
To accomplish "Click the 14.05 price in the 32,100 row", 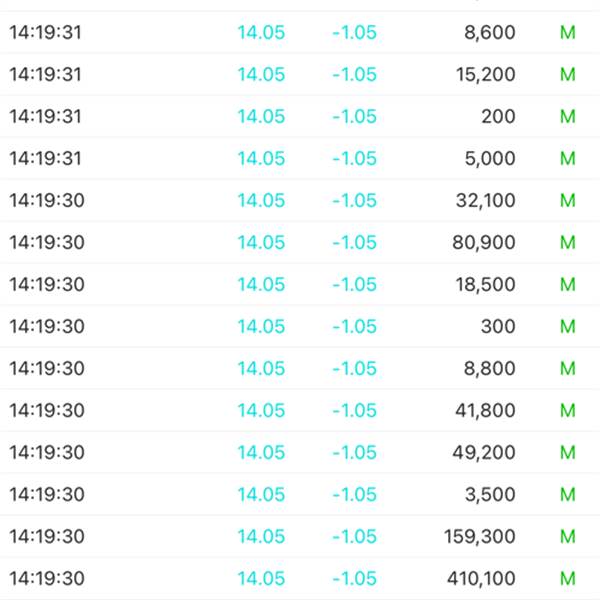I will tap(261, 200).
